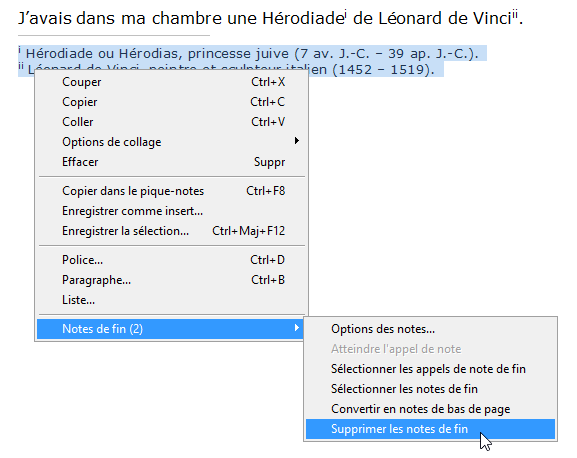
Task: Select Copier in the context menu
Action: (172, 102)
